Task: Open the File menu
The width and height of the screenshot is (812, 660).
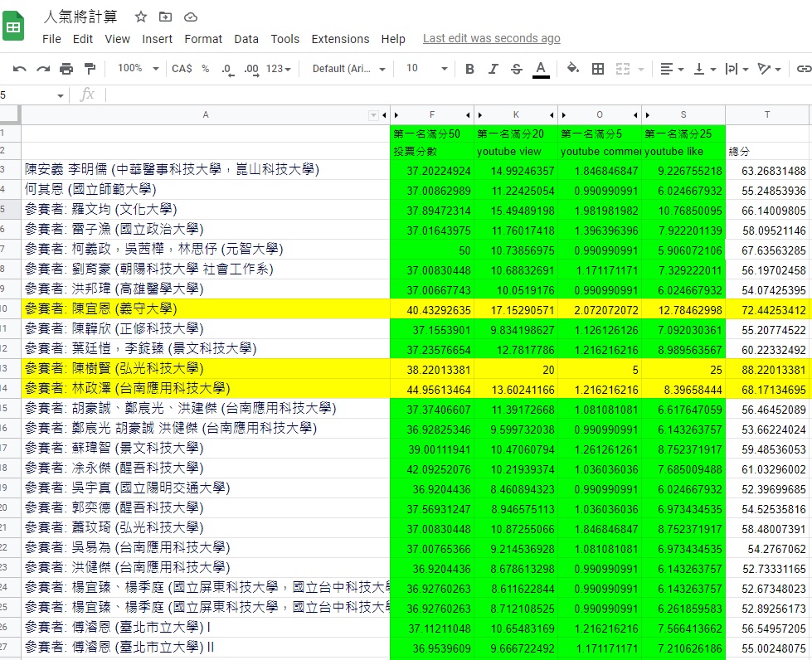Action: point(51,39)
